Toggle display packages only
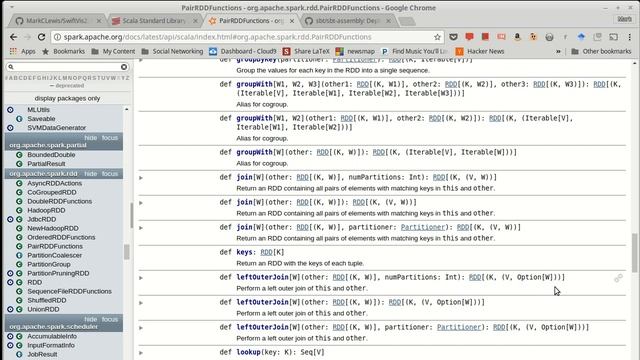 pyautogui.click(x=67, y=98)
